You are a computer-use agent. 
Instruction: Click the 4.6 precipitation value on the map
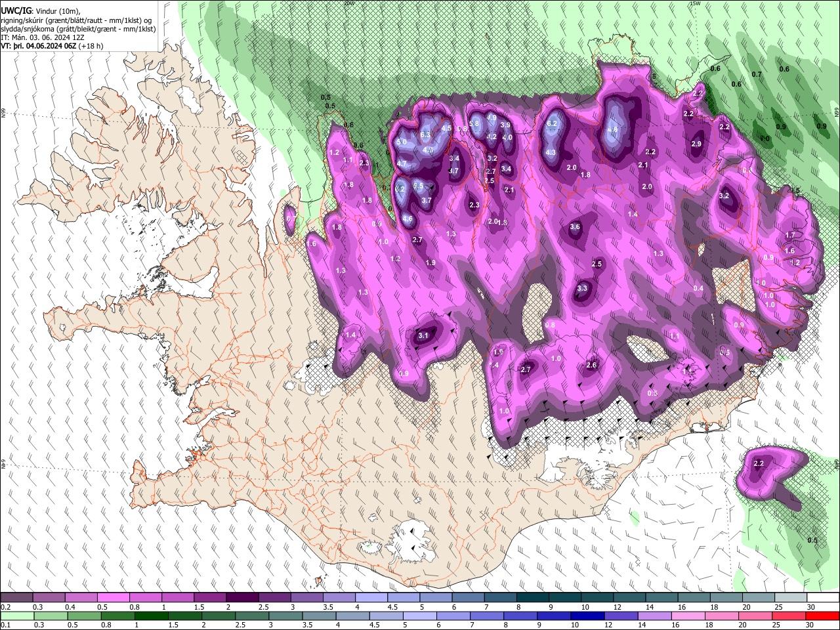[x=407, y=219]
